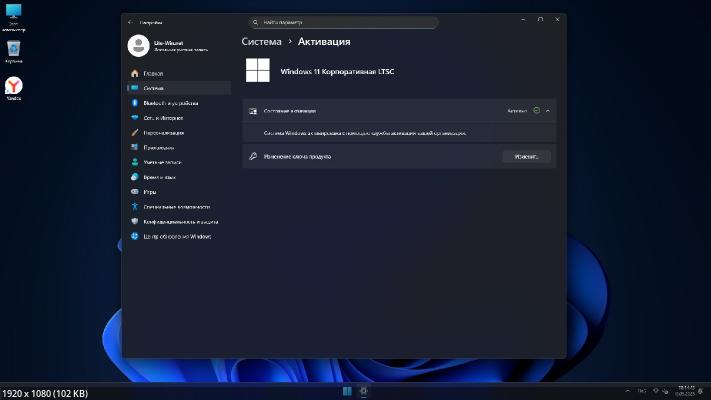
Task: Click the Система breadcrumb link
Action: pyautogui.click(x=261, y=42)
